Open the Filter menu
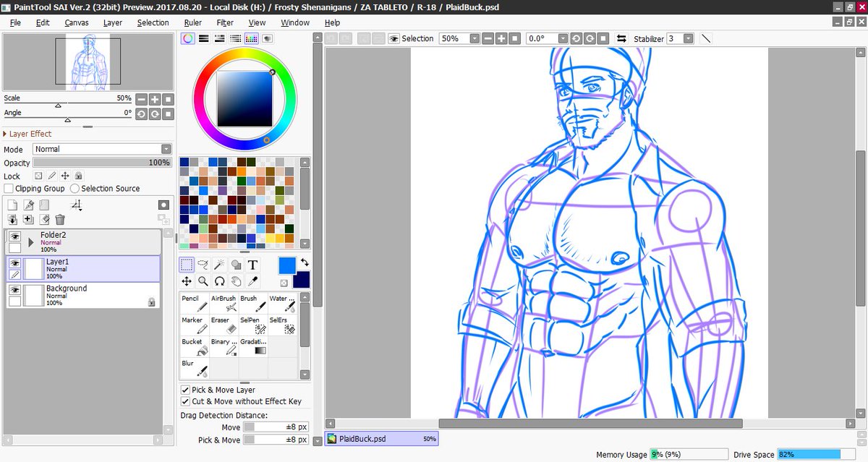 coord(225,22)
